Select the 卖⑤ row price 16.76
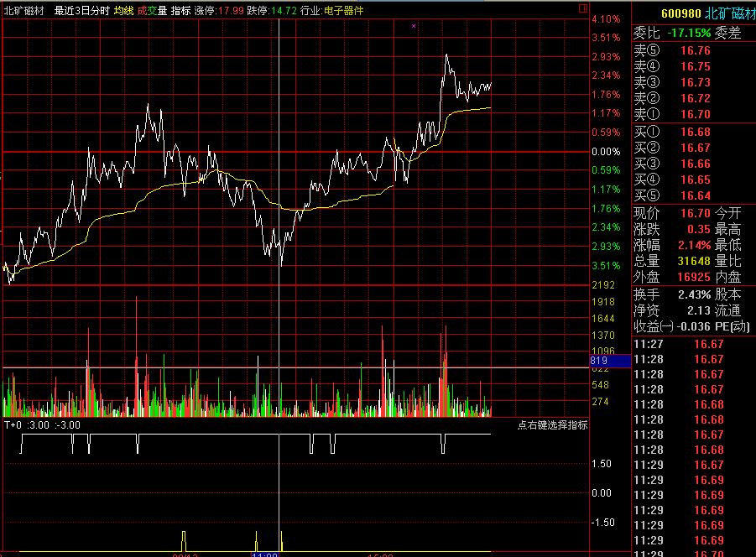 tap(696, 50)
